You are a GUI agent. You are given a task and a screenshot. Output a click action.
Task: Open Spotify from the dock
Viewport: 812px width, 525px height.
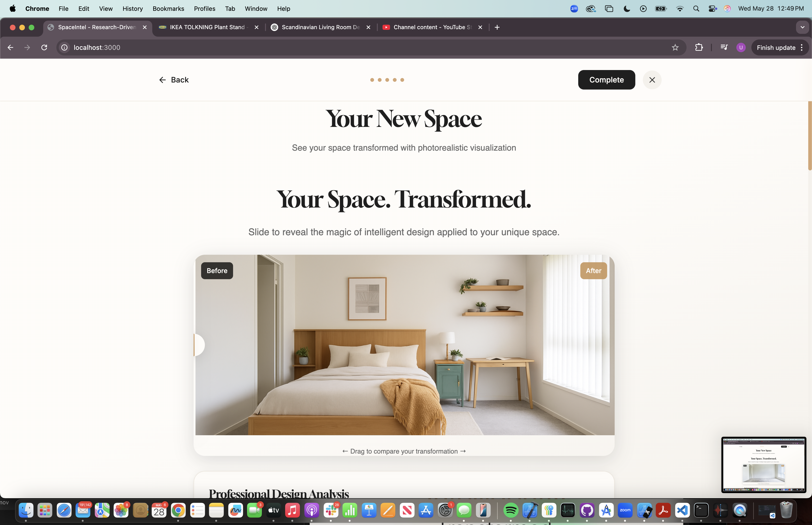pyautogui.click(x=511, y=510)
